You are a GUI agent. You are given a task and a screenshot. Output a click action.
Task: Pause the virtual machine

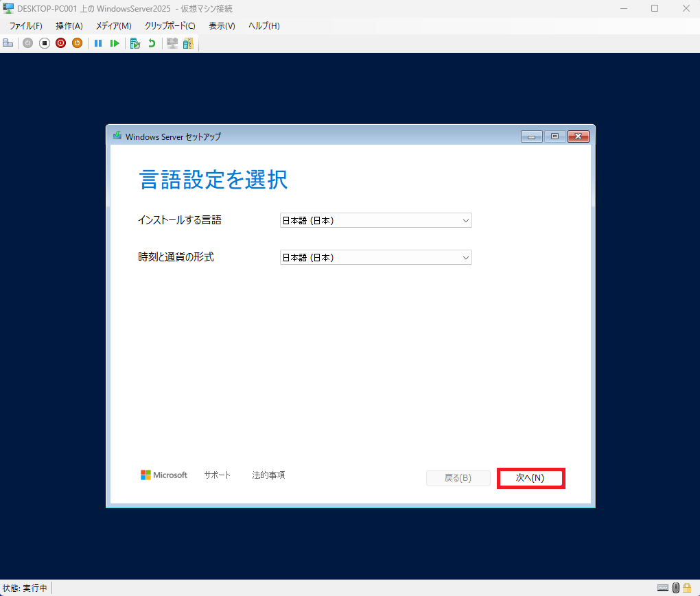click(x=98, y=43)
